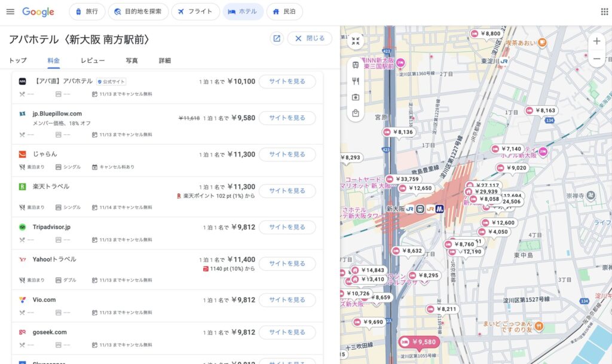612x364 pixels.
Task: Select the 目的地を探索 navigation chip
Action: (x=137, y=12)
